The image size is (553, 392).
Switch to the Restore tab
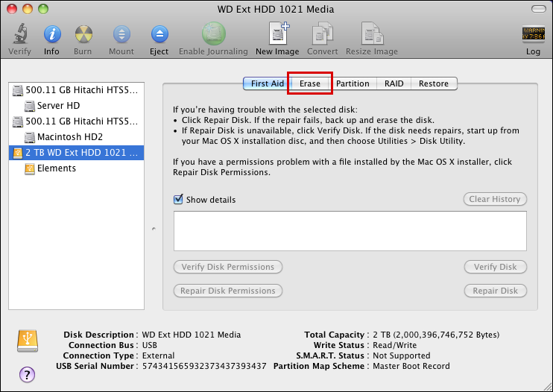pos(434,83)
